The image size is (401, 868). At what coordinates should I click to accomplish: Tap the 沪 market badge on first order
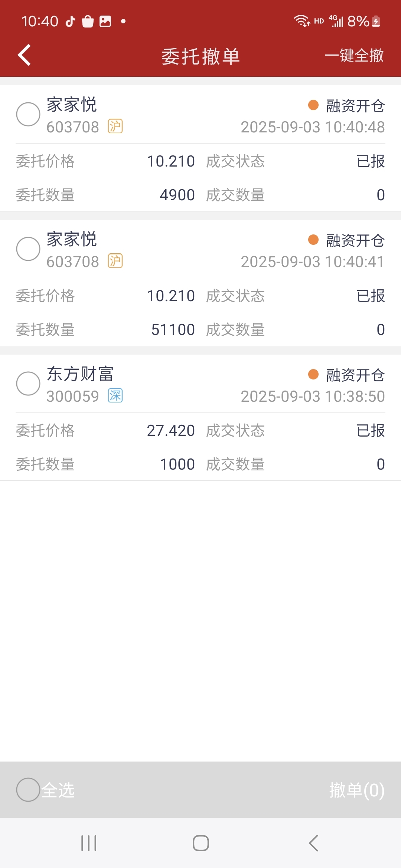(x=115, y=126)
